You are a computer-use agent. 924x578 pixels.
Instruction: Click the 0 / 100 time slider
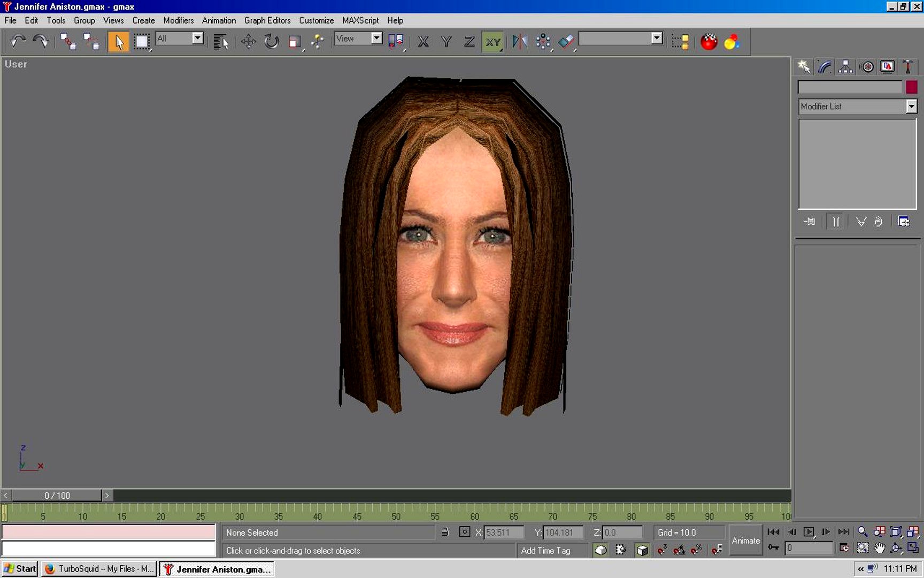57,496
